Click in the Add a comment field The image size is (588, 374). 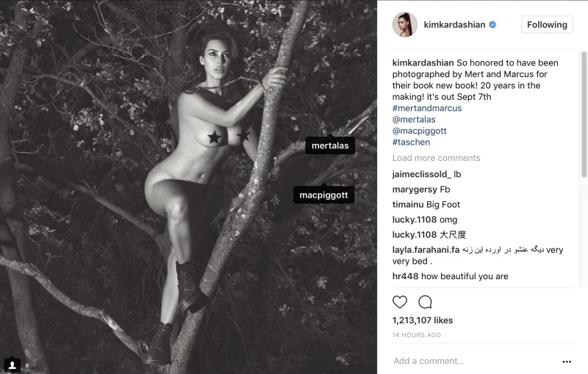coord(474,361)
